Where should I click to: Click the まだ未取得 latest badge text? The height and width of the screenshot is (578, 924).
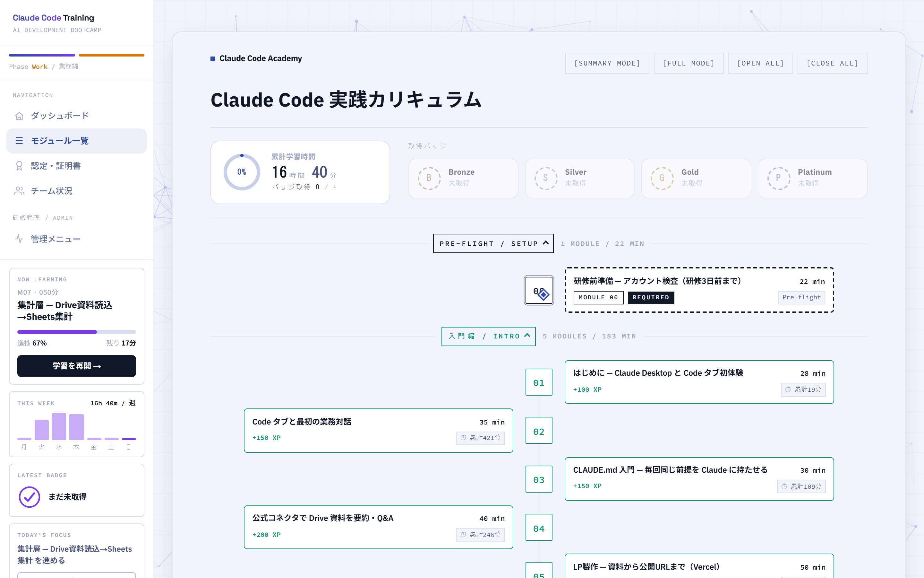[67, 497]
